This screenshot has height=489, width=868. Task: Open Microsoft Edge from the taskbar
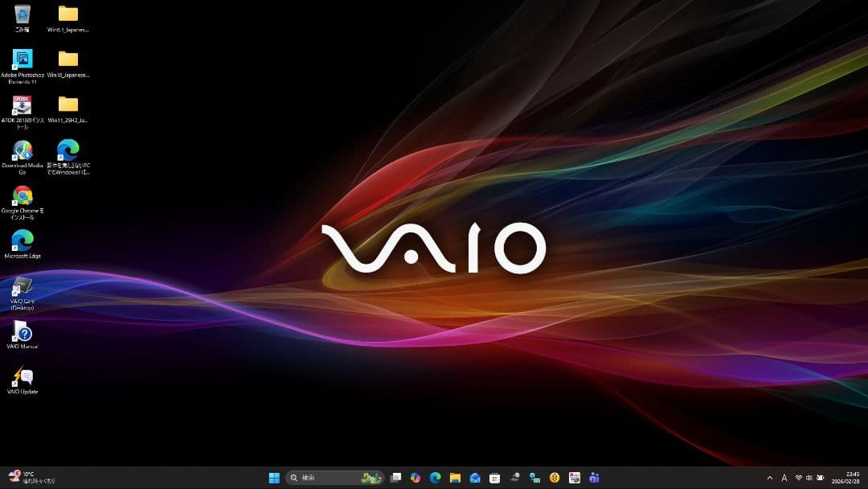pyautogui.click(x=436, y=478)
